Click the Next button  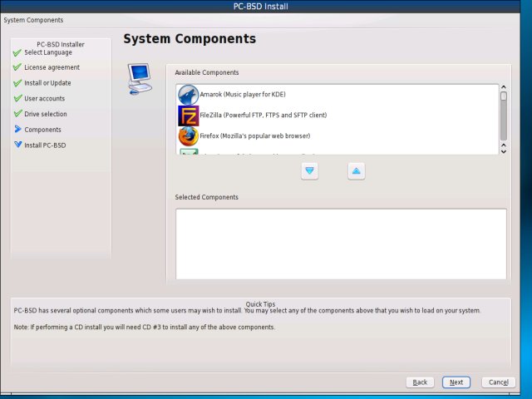pos(456,382)
